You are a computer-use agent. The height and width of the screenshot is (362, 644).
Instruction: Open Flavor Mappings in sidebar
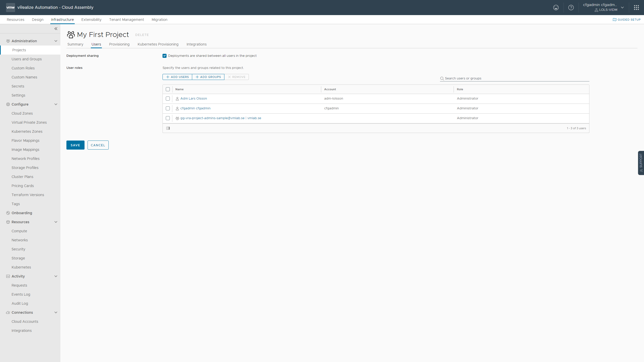pyautogui.click(x=25, y=141)
